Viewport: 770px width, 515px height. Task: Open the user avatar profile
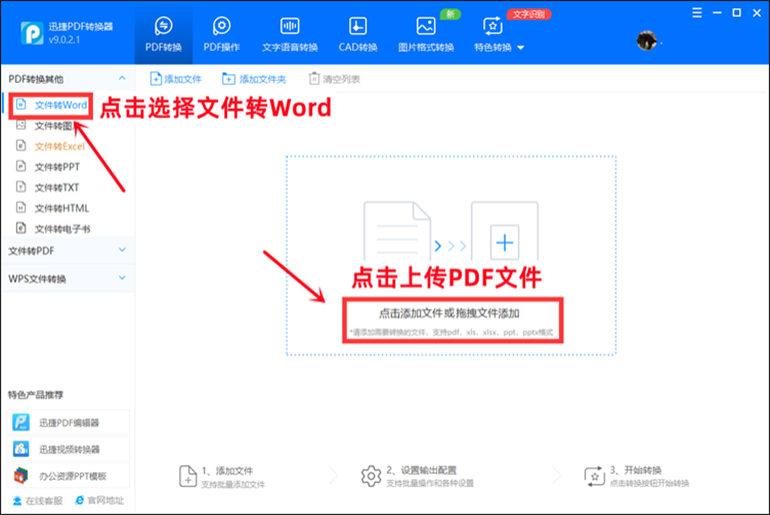coord(646,40)
